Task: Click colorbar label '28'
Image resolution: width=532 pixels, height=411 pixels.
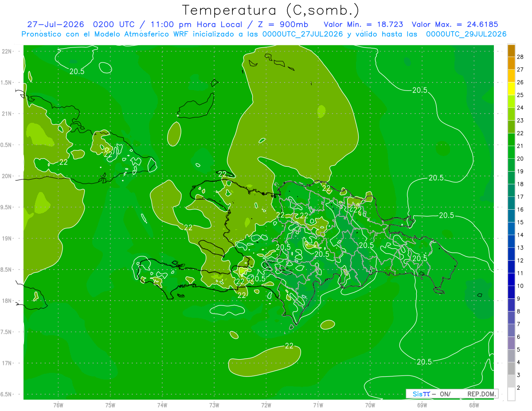Action: pyautogui.click(x=520, y=57)
